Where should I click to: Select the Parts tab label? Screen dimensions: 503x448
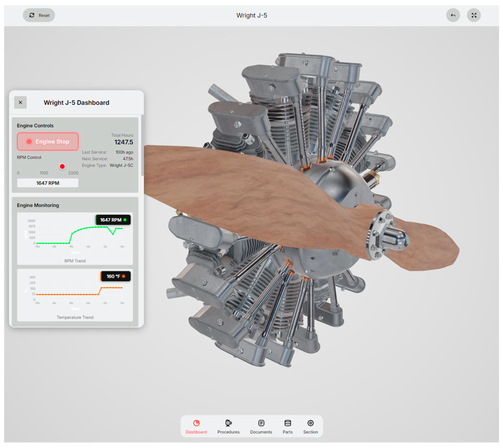287,432
